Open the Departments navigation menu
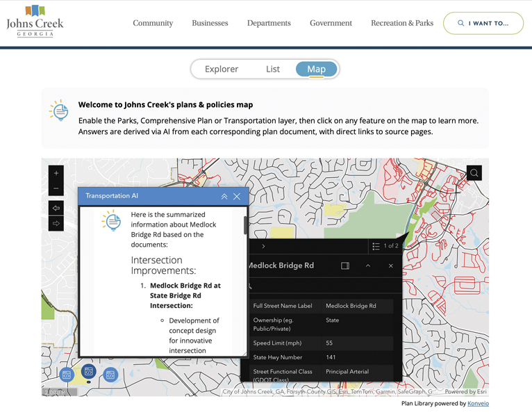 point(269,23)
